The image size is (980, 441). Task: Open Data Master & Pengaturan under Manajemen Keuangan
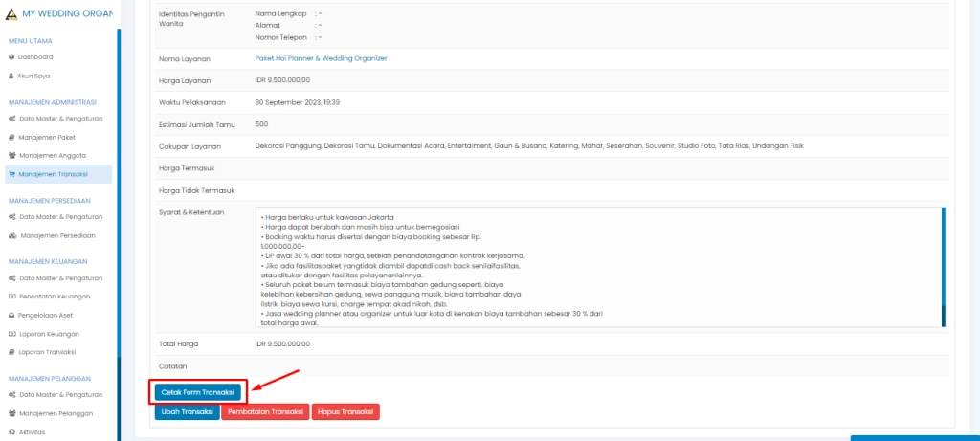point(60,278)
